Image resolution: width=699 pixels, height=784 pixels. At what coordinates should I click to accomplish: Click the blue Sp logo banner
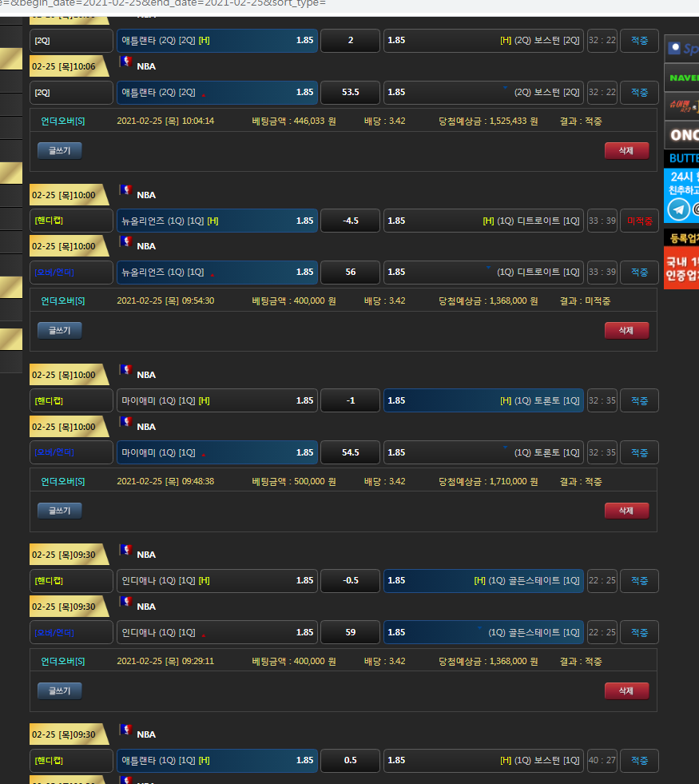pos(681,48)
